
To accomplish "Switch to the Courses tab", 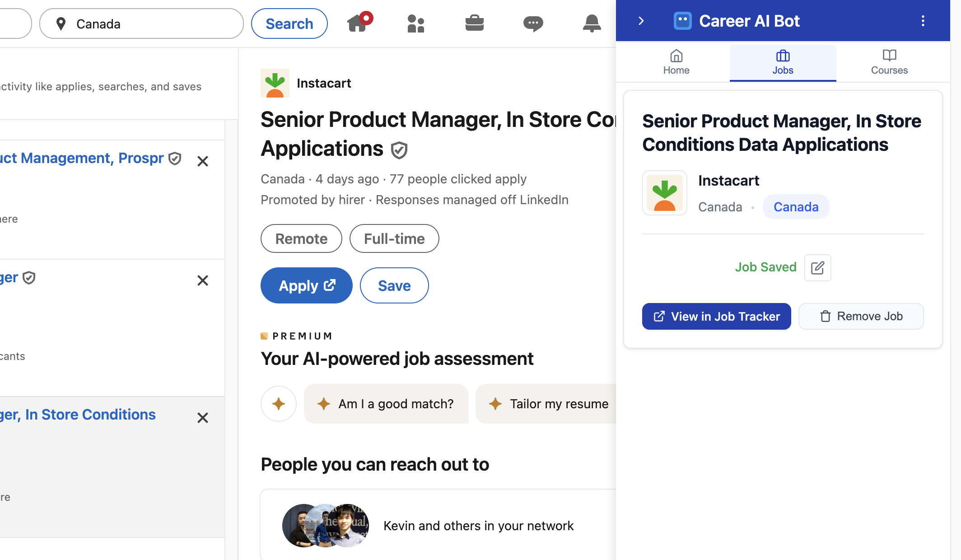I will [x=889, y=62].
